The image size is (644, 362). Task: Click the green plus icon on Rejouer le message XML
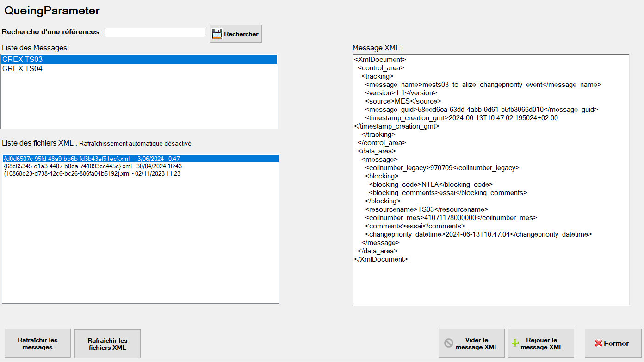[x=515, y=343]
